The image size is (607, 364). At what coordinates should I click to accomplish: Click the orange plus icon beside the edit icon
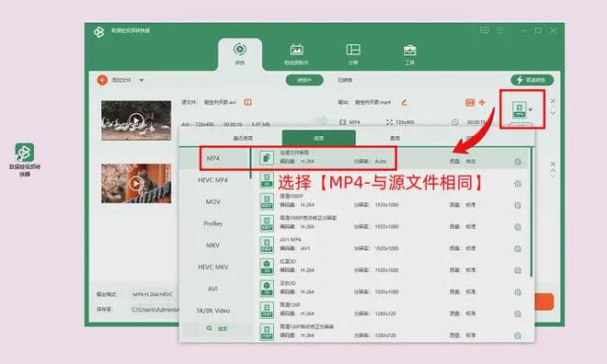pyautogui.click(x=482, y=102)
